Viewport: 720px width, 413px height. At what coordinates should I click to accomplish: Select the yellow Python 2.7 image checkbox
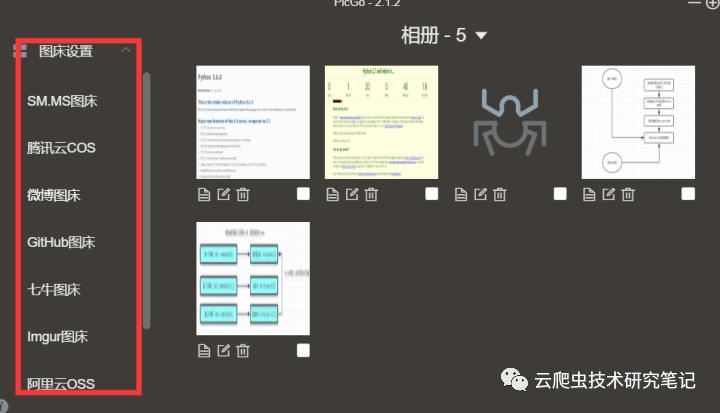pyautogui.click(x=432, y=194)
